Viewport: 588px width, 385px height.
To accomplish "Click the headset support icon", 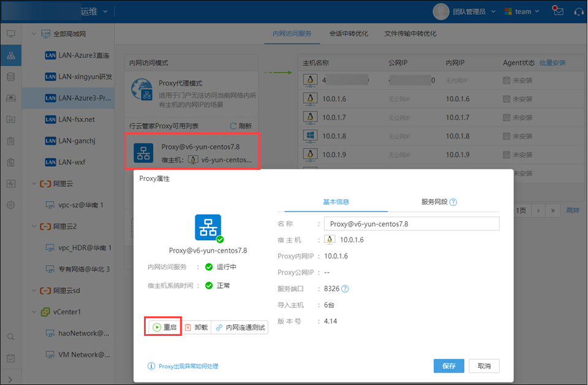I will (x=578, y=11).
